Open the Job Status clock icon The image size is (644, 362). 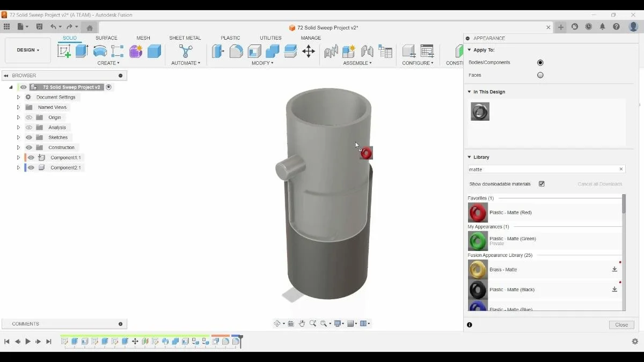click(589, 27)
